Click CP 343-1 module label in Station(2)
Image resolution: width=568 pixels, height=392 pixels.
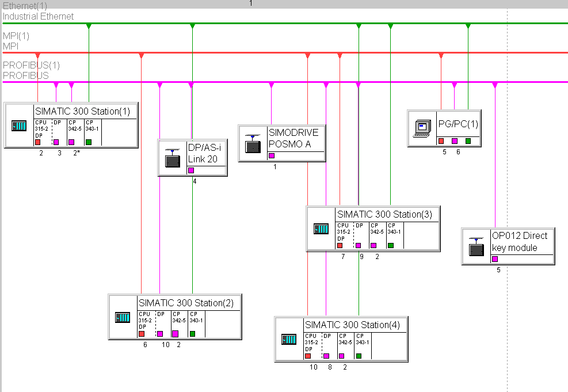tap(196, 317)
